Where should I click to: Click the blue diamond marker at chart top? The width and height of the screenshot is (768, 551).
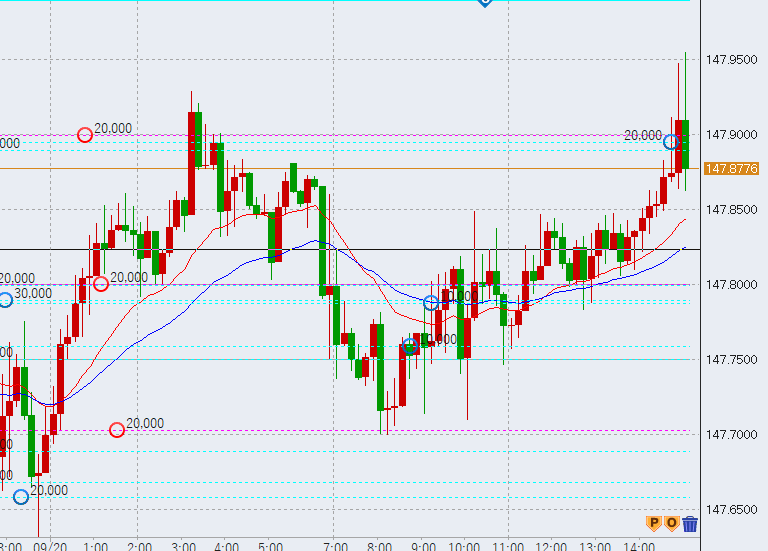pyautogui.click(x=485, y=2)
